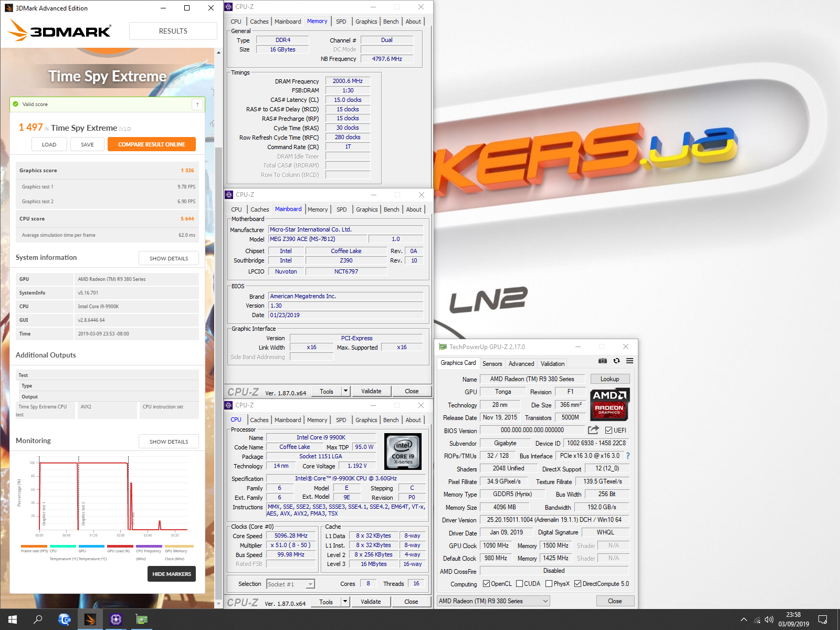The height and width of the screenshot is (630, 840).
Task: Open the notification center icon
Action: tap(823, 619)
